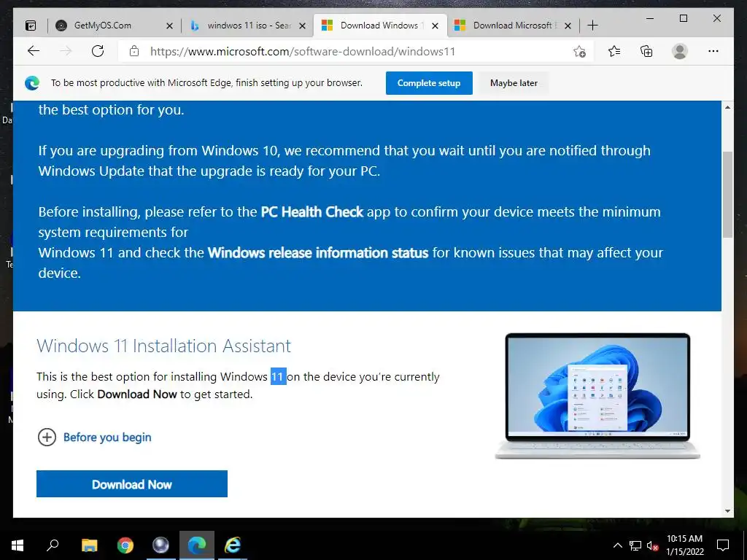
Task: Click the Download Now button
Action: point(132,484)
